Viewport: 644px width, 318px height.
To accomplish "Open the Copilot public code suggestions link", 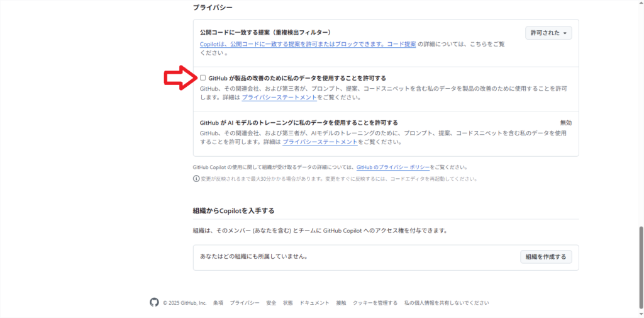I will 308,44.
